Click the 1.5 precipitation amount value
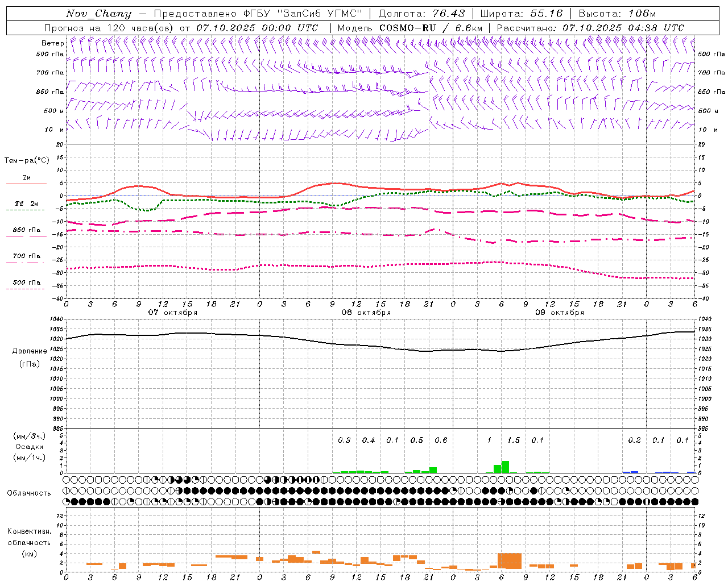This screenshot has width=728, height=582. (514, 440)
